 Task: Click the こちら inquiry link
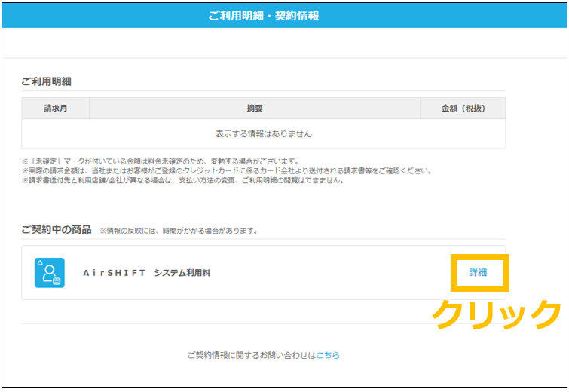[x=328, y=355]
